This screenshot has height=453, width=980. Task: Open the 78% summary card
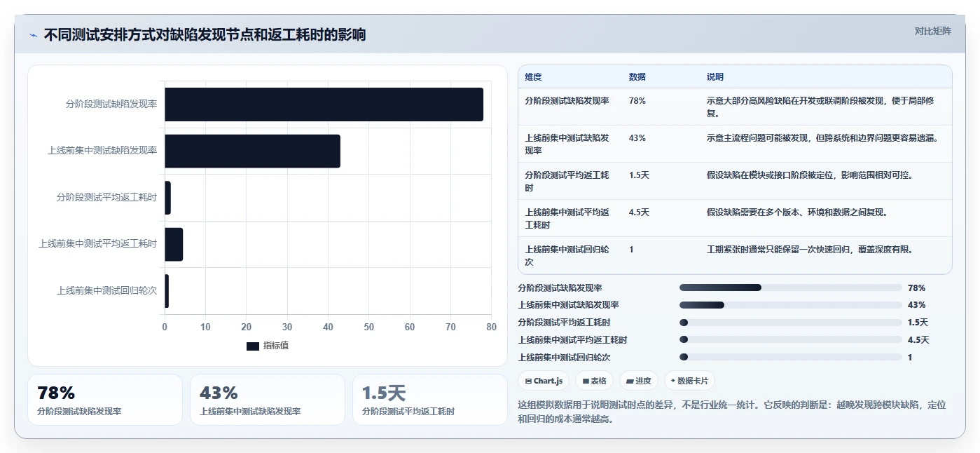tap(105, 400)
